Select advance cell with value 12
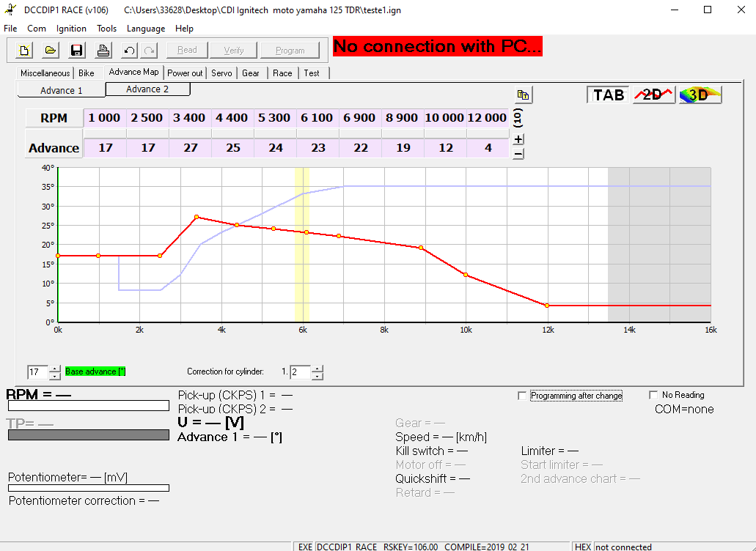 coord(445,148)
